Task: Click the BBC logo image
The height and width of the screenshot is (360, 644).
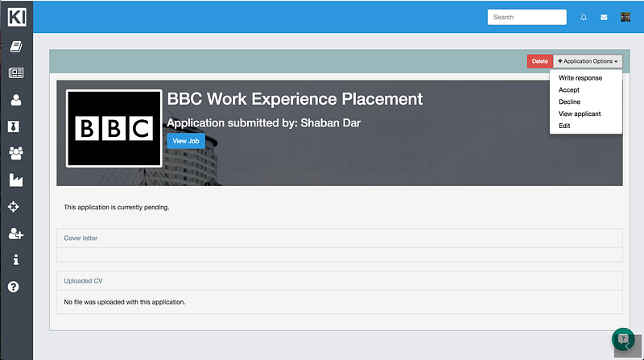Action: 114,128
